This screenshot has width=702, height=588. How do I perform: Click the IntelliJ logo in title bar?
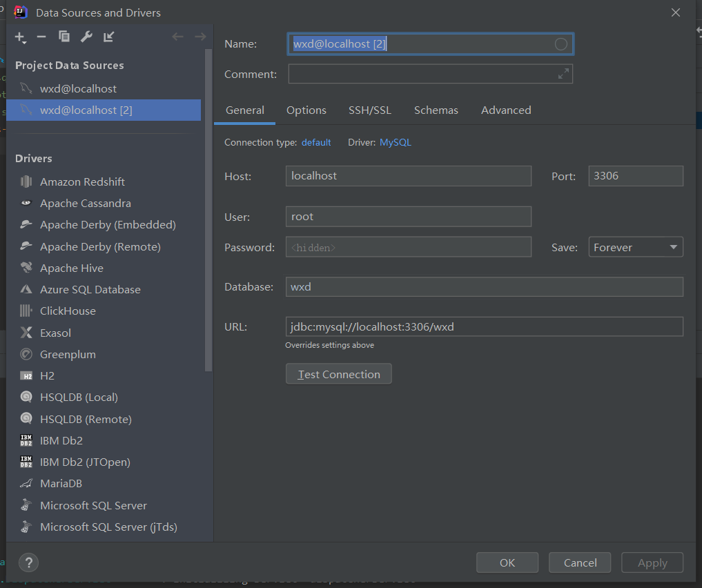coord(21,12)
